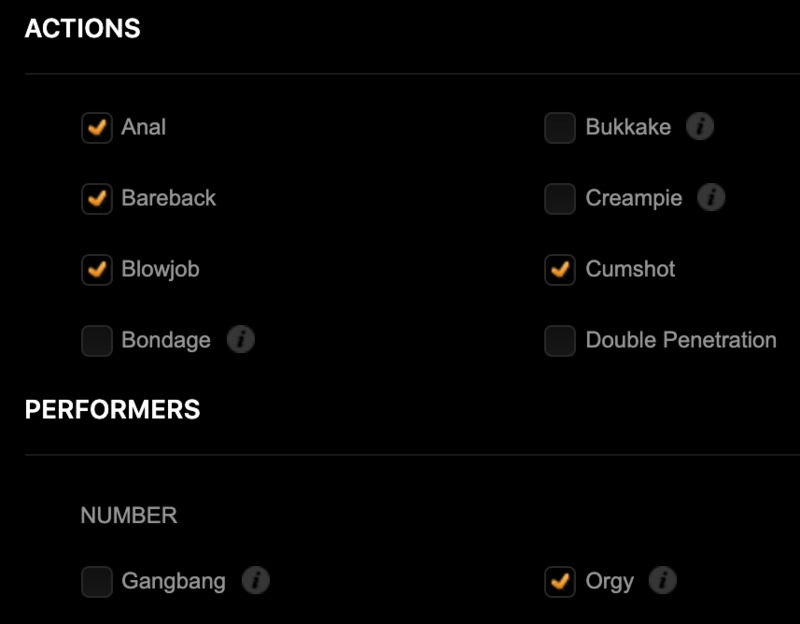
Task: Click the info icon beside Creampie
Action: [711, 198]
